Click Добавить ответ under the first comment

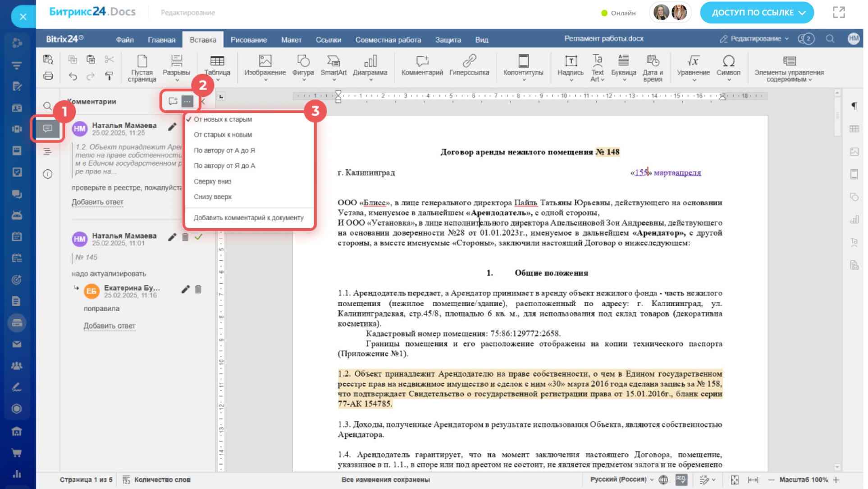click(x=97, y=202)
